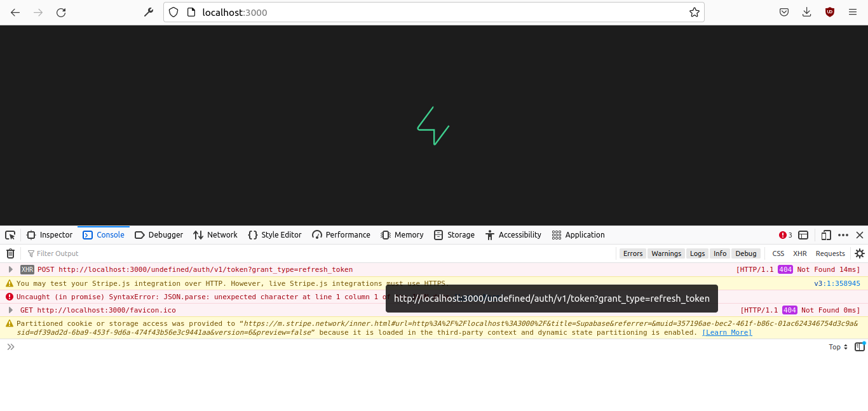868x411 pixels.
Task: Open the Inspector tab
Action: click(50, 235)
